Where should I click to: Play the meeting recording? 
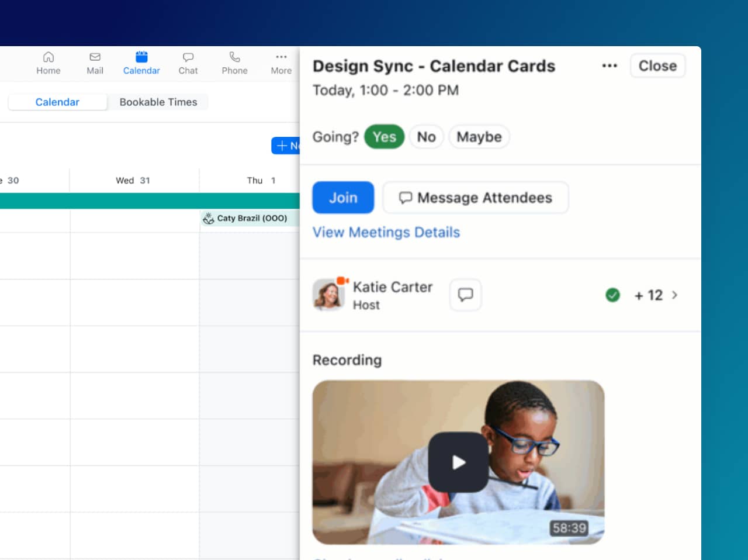click(458, 462)
